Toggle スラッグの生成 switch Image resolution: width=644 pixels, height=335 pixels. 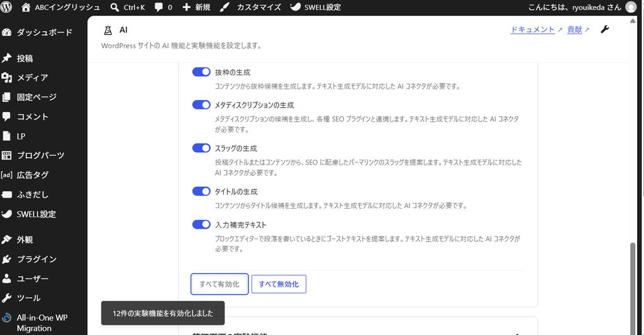tap(201, 148)
